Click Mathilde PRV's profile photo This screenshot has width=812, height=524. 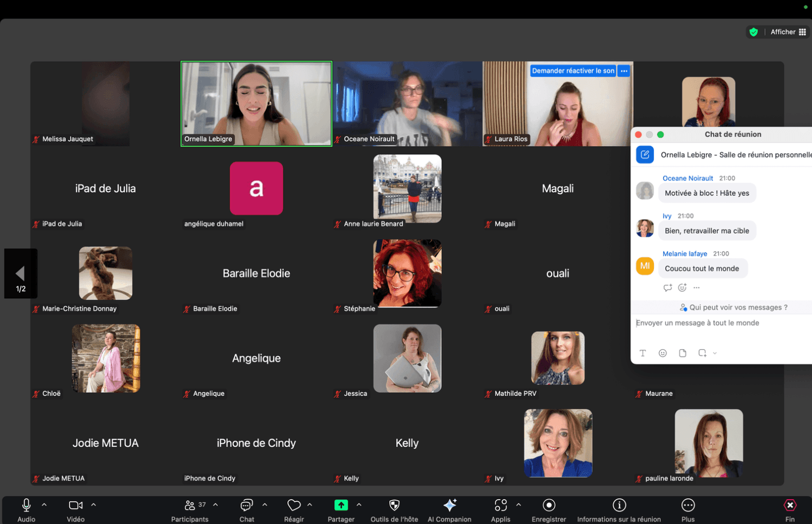click(558, 358)
